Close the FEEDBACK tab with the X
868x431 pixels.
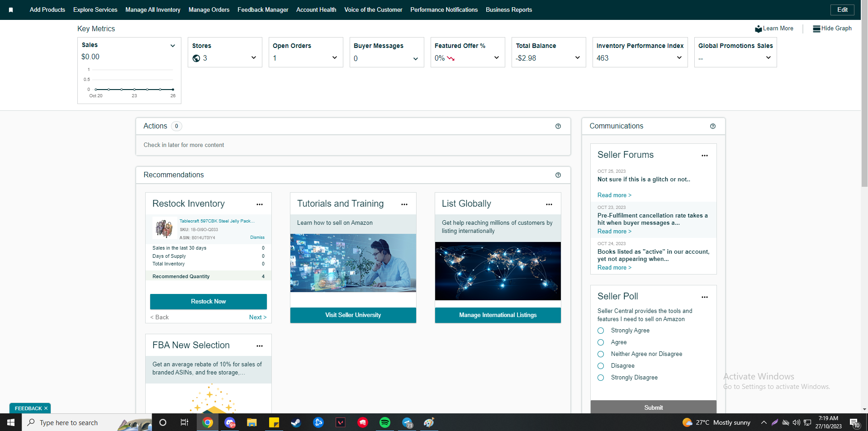(x=46, y=408)
